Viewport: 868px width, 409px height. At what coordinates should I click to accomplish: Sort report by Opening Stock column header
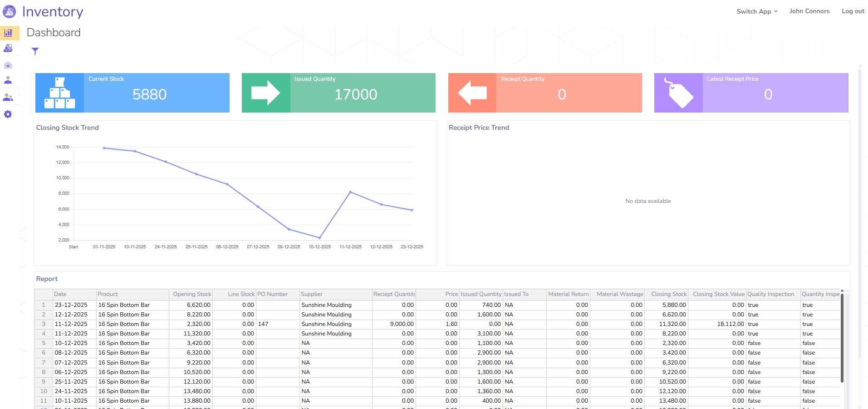click(191, 294)
